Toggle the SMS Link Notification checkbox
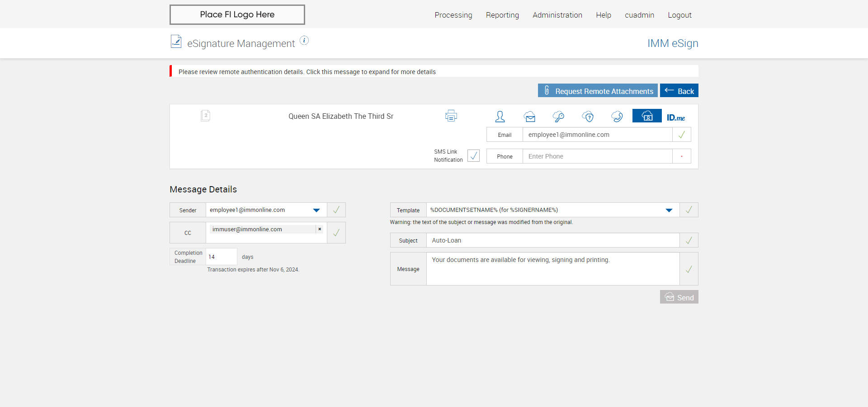Screen dimensions: 868x407 pos(473,156)
